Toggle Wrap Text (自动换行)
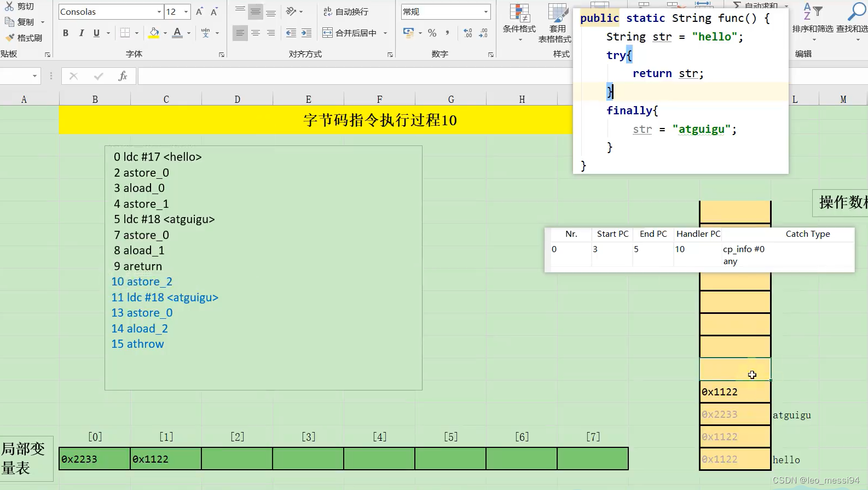The image size is (868, 490). point(346,11)
